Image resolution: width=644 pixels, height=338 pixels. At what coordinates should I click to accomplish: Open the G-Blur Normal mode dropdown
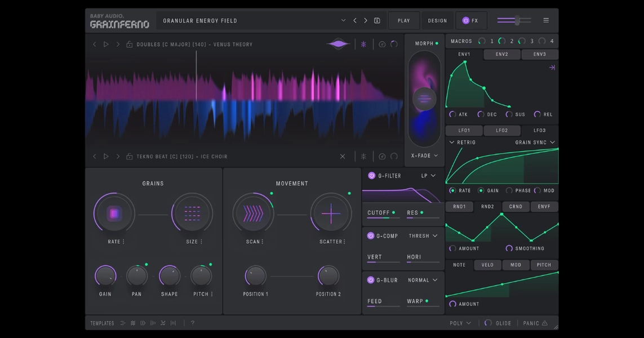pyautogui.click(x=423, y=280)
